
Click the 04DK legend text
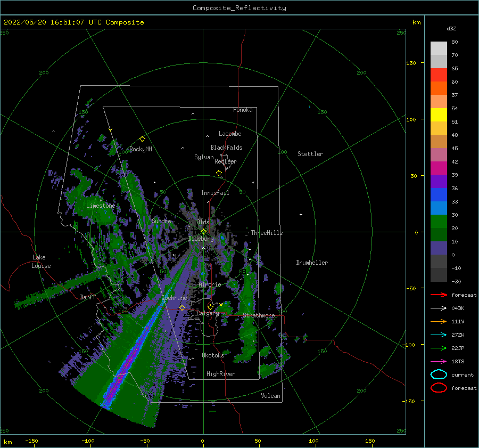click(x=458, y=308)
